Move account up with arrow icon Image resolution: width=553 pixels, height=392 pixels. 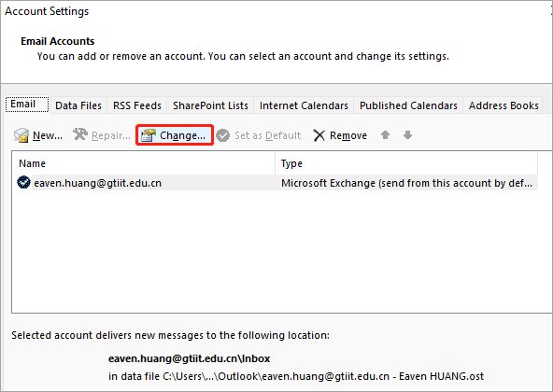point(386,135)
